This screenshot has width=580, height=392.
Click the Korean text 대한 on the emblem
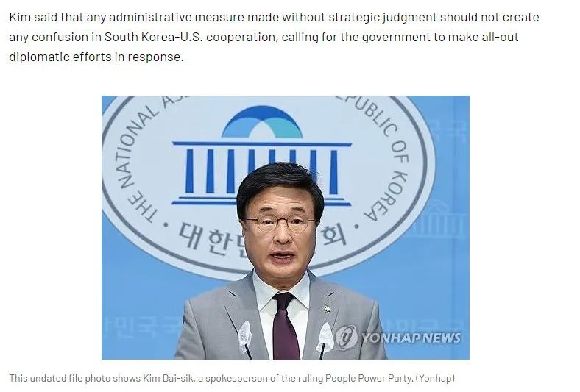tap(202, 238)
